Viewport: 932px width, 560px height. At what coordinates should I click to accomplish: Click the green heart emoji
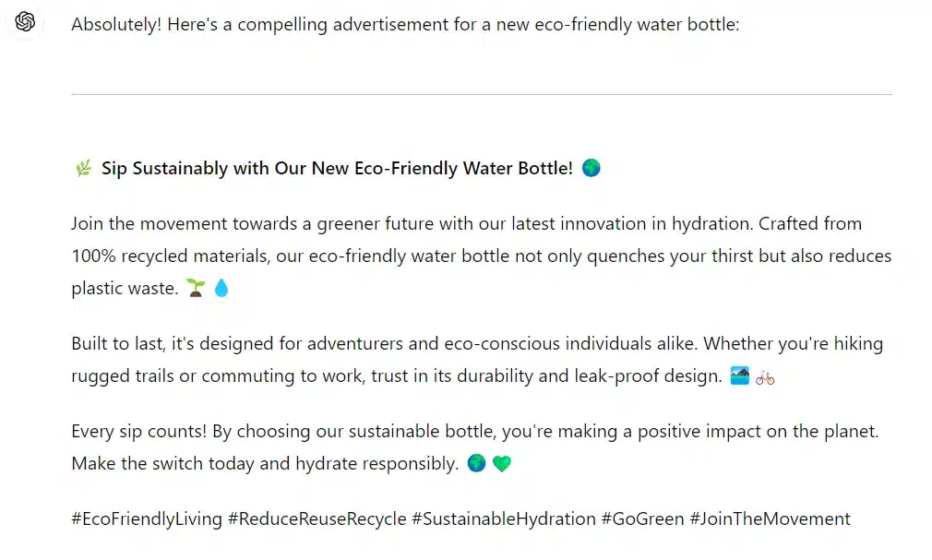click(501, 464)
